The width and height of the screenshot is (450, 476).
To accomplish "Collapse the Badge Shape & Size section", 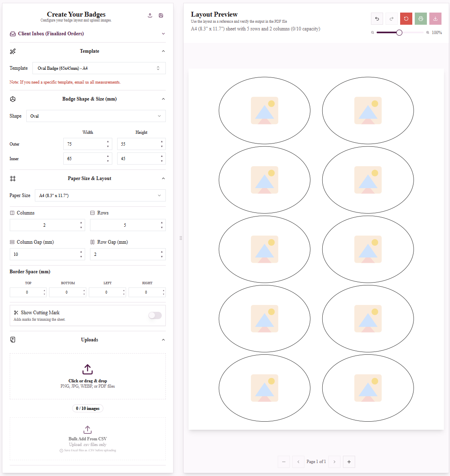I will 163,99.
